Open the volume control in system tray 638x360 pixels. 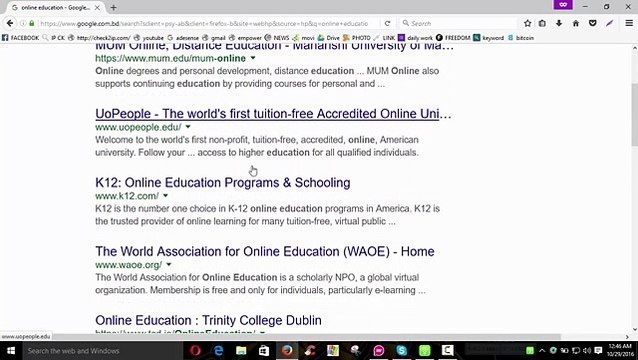pos(587,350)
